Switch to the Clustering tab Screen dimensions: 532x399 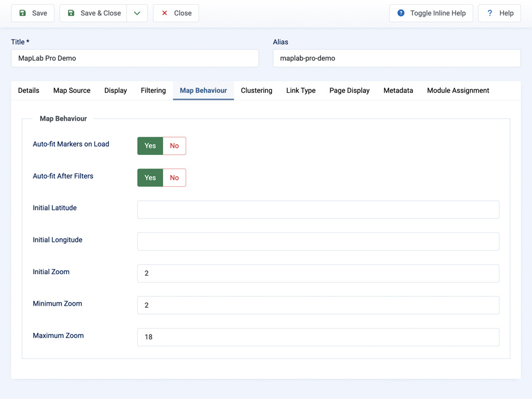coord(257,90)
